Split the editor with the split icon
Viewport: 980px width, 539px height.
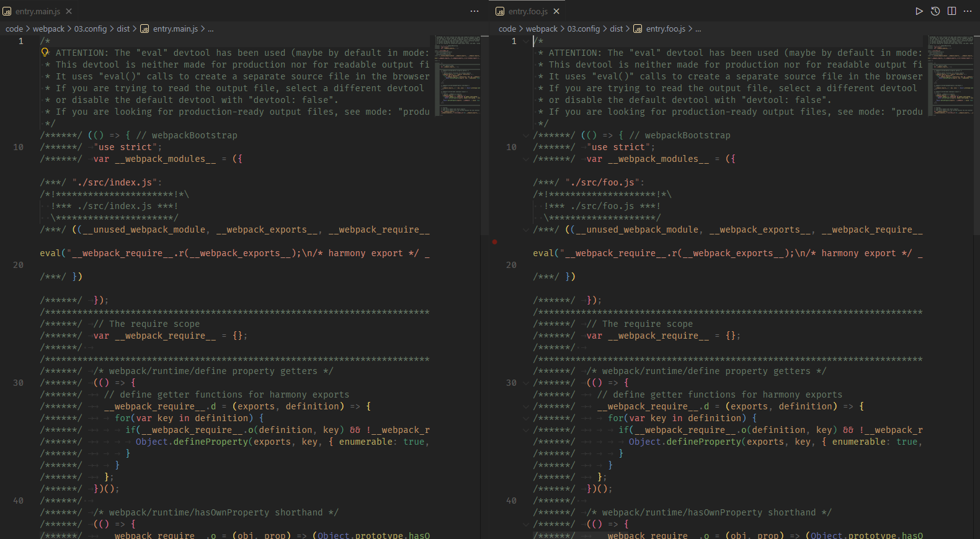click(x=951, y=11)
